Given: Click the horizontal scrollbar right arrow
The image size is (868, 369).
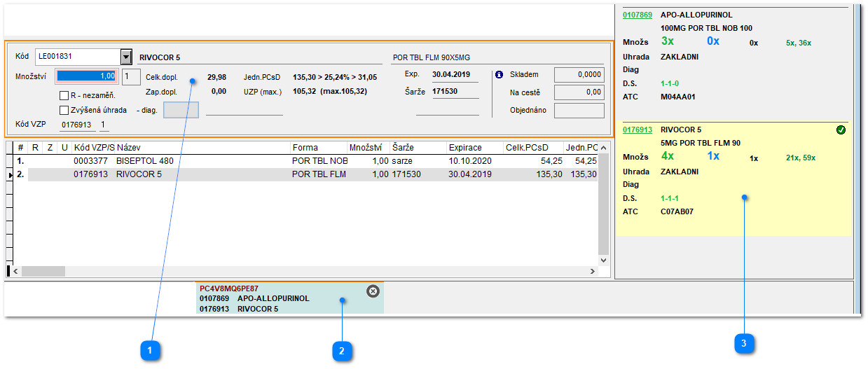Looking at the screenshot, I should [x=592, y=271].
